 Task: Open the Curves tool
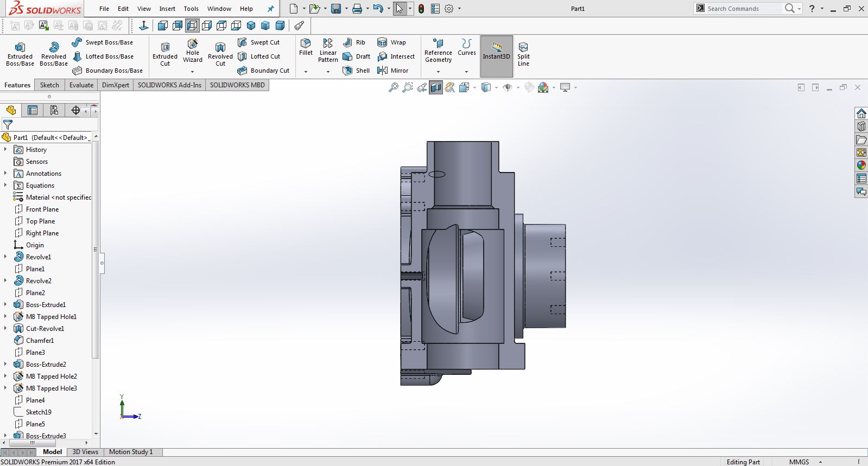tap(466, 47)
